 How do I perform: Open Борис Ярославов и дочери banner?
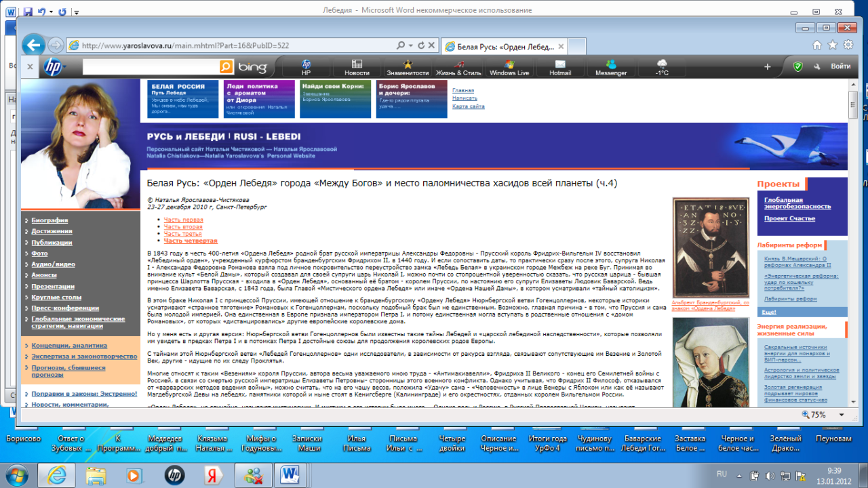[412, 99]
